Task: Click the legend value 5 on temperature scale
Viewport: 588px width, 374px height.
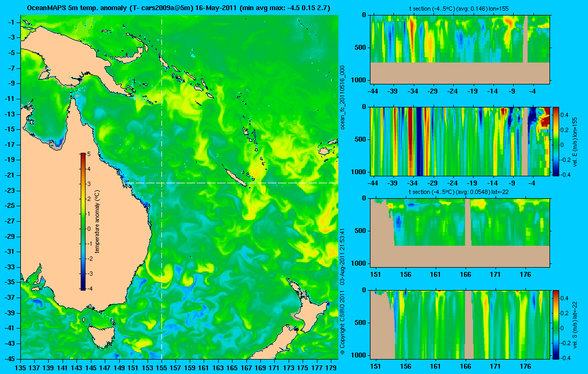Action: pos(89,154)
